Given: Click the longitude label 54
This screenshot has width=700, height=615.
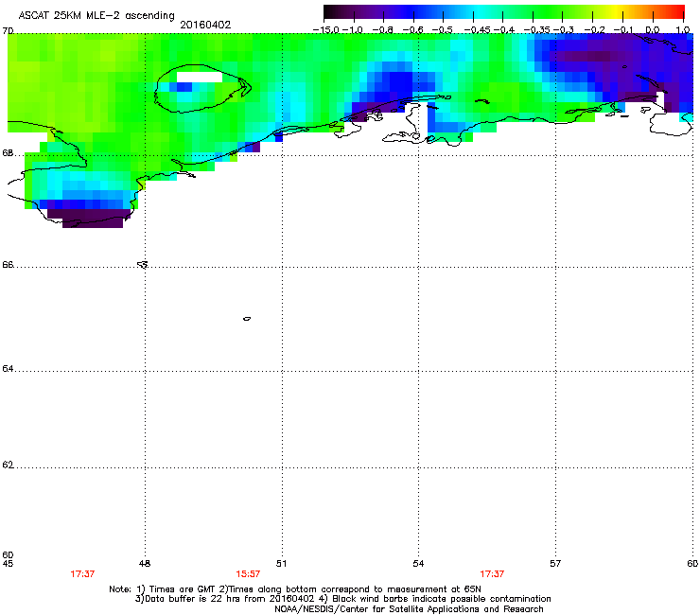Looking at the screenshot, I should click(418, 564).
